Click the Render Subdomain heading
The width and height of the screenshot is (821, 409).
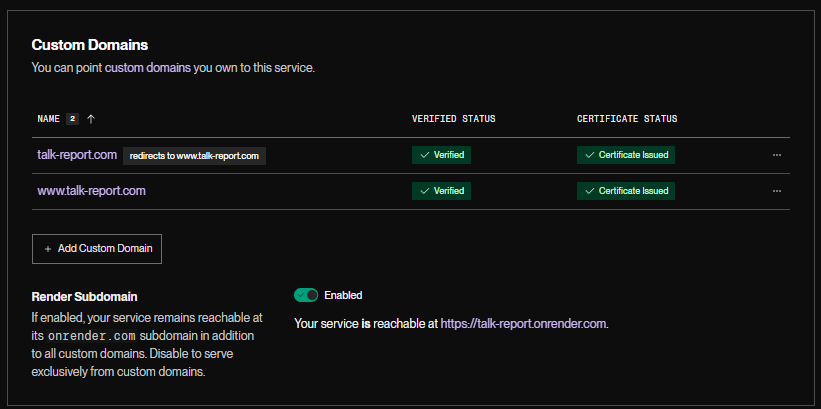[84, 297]
